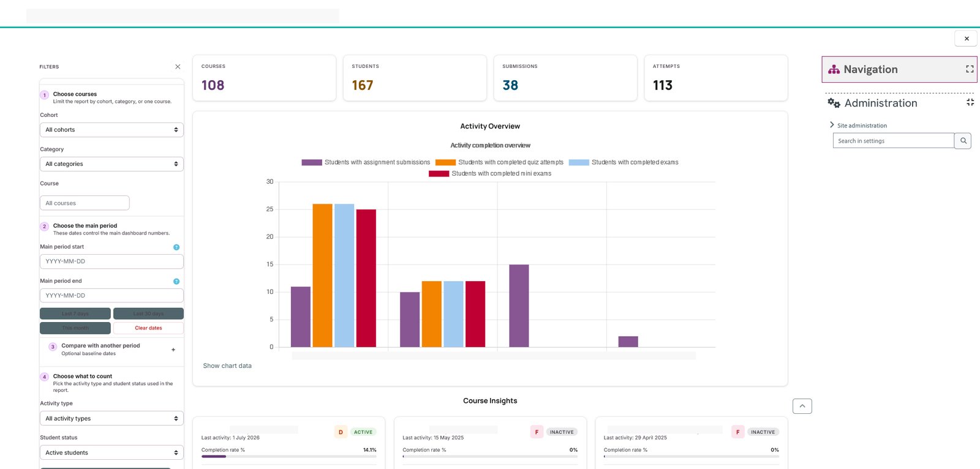Screen dimensions: 980x469
Task: Open the Active students status dropdown
Action: click(x=111, y=453)
